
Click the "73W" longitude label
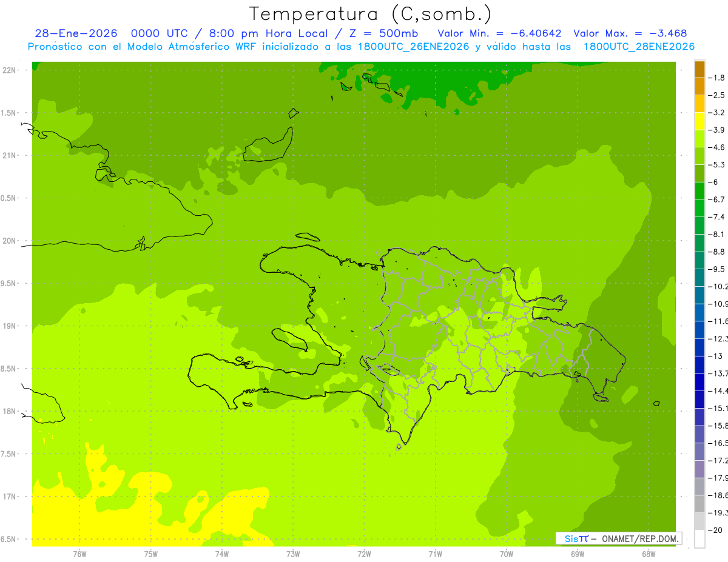tap(293, 554)
